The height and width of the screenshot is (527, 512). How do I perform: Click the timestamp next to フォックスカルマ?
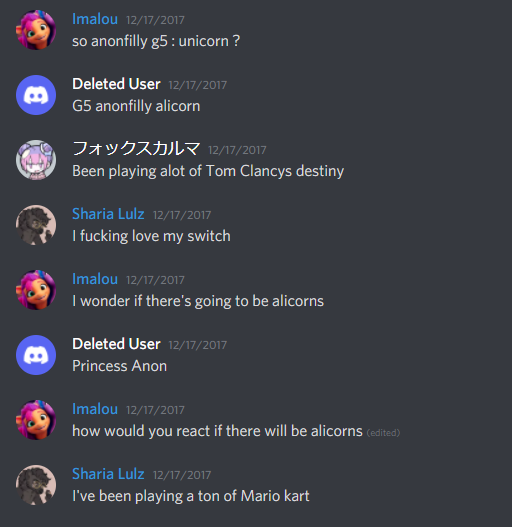[x=237, y=150]
